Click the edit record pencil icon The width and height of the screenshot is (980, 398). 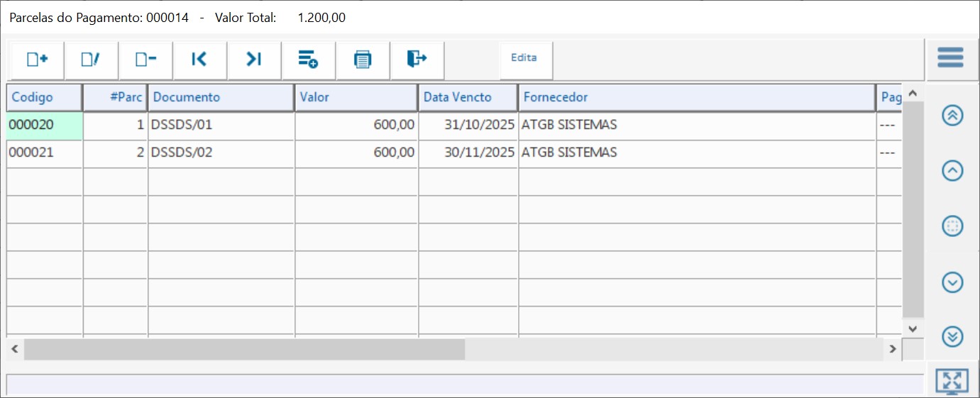tap(91, 60)
